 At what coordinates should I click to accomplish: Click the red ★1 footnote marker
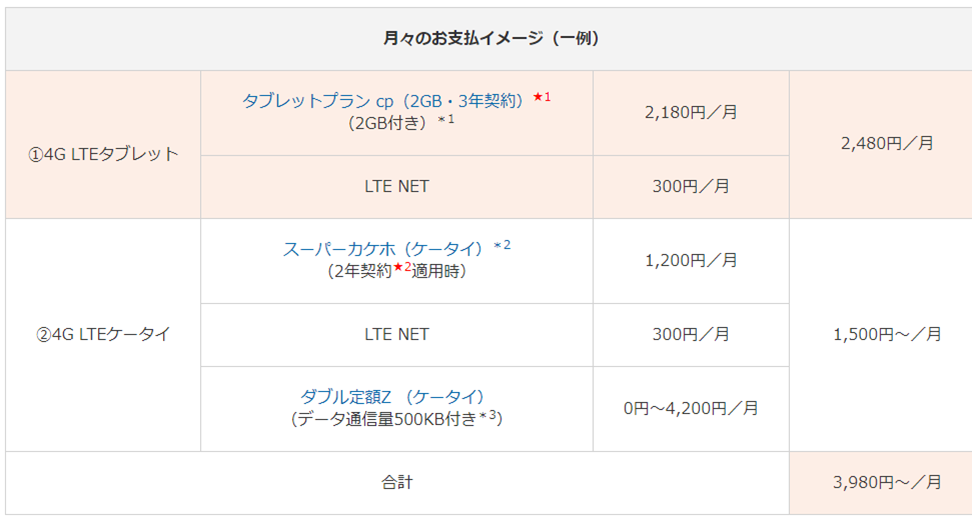pyautogui.click(x=542, y=98)
